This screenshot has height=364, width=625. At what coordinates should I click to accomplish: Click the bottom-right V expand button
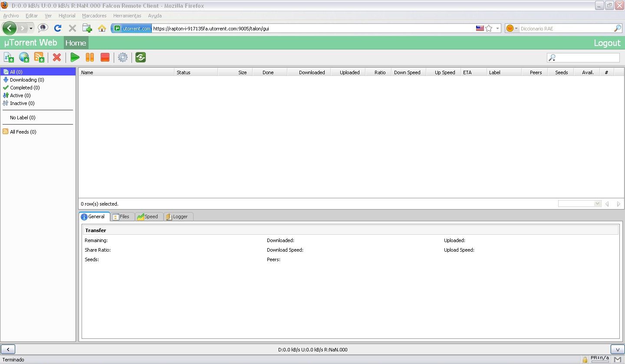pyautogui.click(x=617, y=349)
